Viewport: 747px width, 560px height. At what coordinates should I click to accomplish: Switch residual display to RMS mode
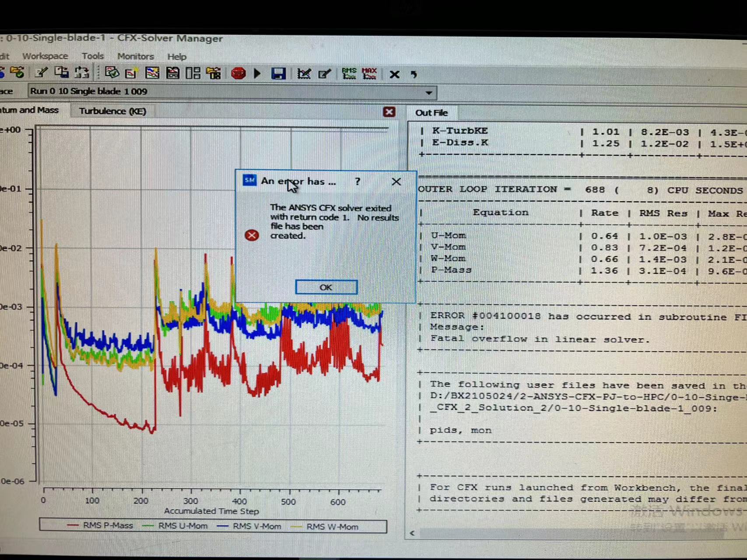tap(349, 73)
